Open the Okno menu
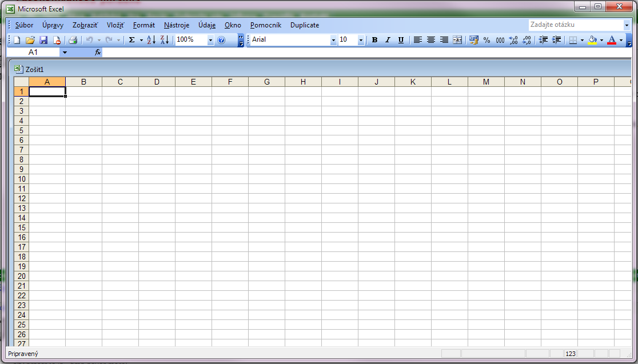638x364 pixels. click(x=233, y=25)
